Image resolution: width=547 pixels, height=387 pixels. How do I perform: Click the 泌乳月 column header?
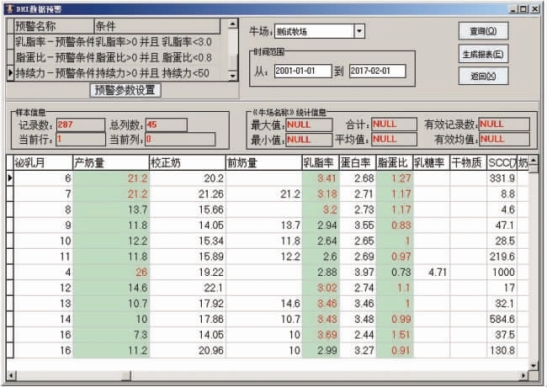(43, 163)
